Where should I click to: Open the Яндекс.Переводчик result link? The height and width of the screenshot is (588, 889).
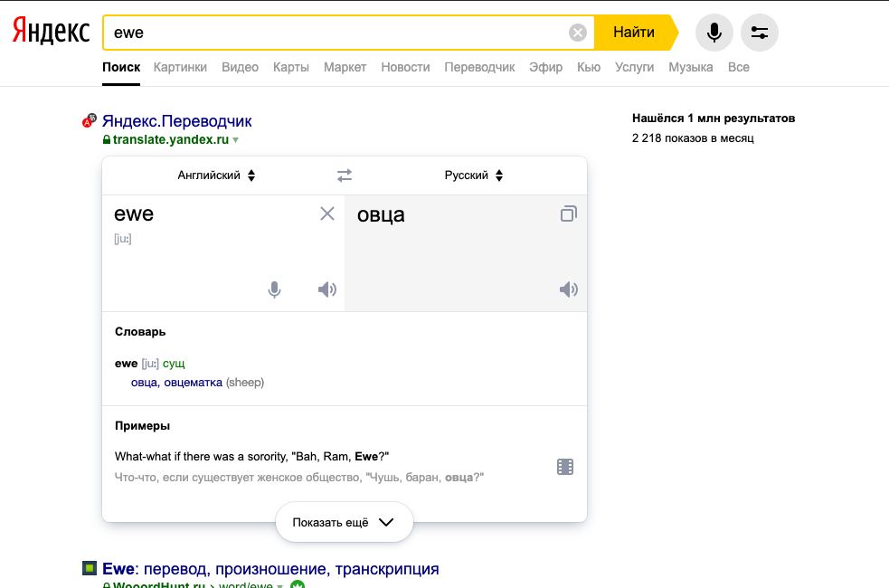click(x=177, y=121)
